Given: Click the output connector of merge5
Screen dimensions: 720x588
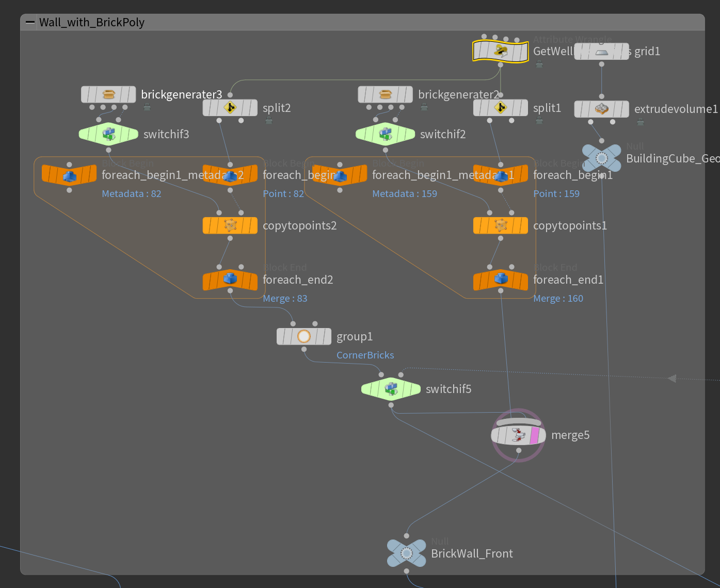Looking at the screenshot, I should (519, 450).
